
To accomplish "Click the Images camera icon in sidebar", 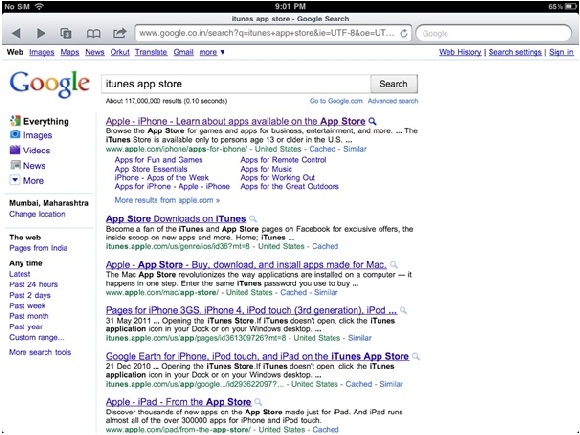I will click(x=15, y=135).
